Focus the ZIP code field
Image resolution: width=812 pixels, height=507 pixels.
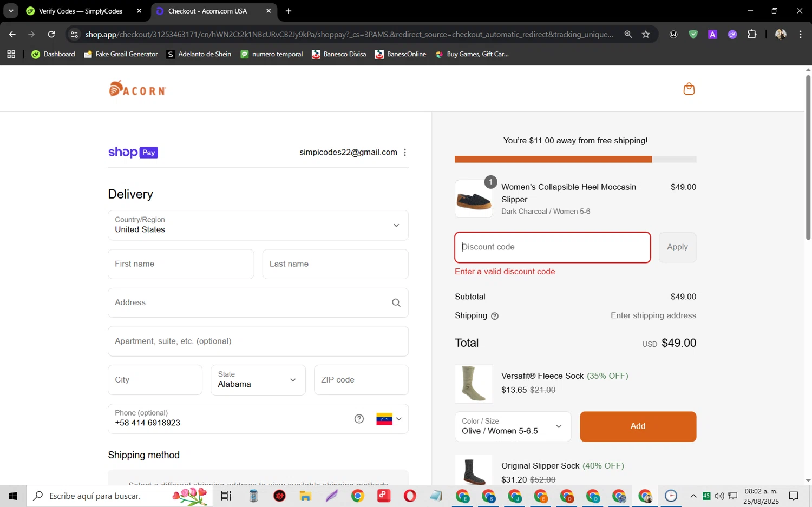pyautogui.click(x=361, y=380)
